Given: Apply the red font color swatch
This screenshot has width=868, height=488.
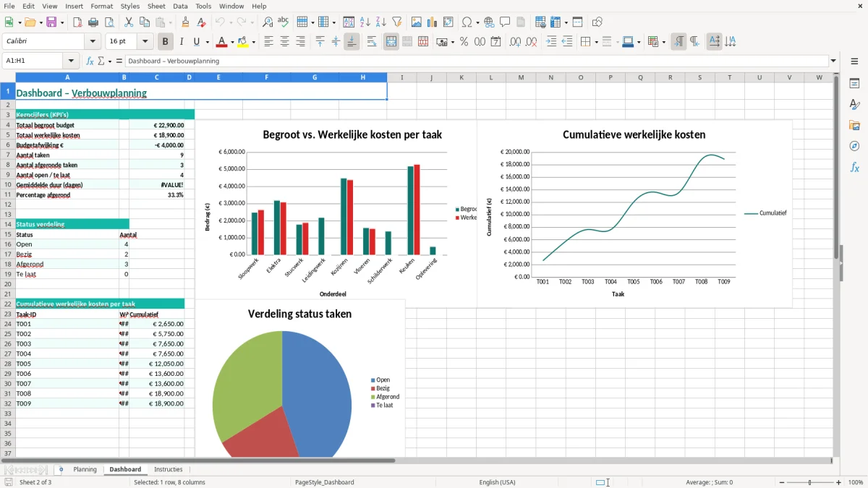Looking at the screenshot, I should [x=221, y=42].
